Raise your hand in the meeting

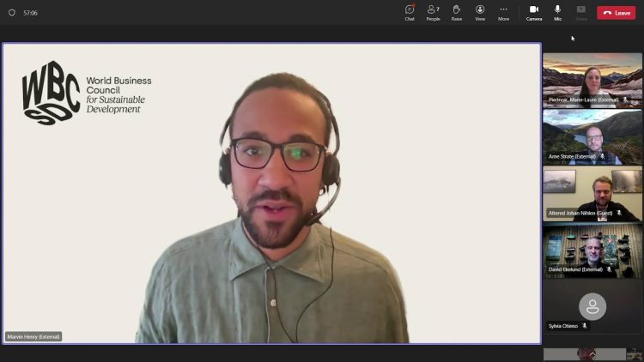(x=456, y=13)
